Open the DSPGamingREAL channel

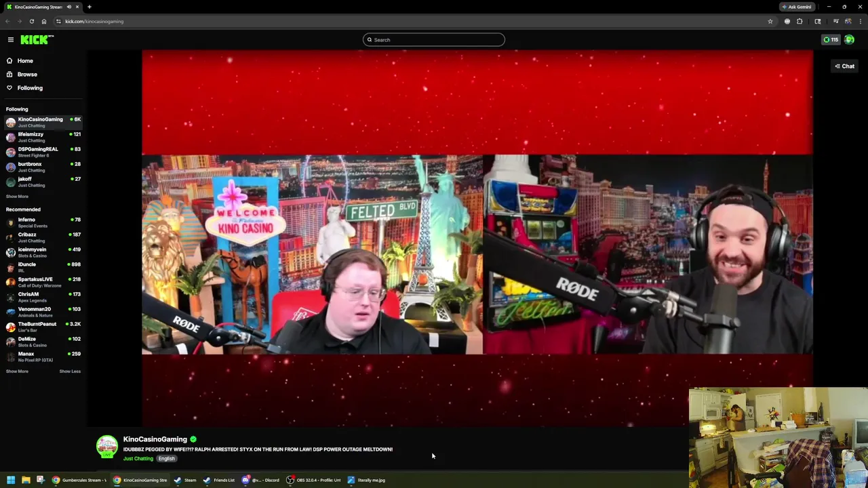(43, 152)
